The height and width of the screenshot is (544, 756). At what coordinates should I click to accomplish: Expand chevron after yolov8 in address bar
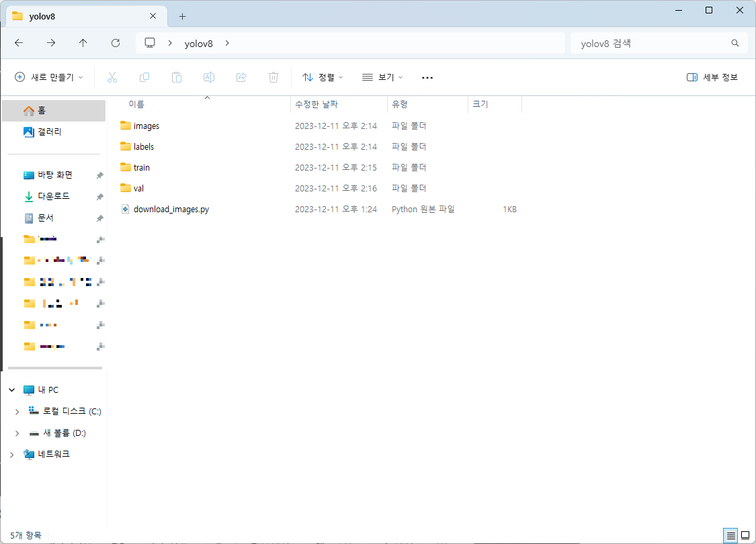click(x=227, y=43)
